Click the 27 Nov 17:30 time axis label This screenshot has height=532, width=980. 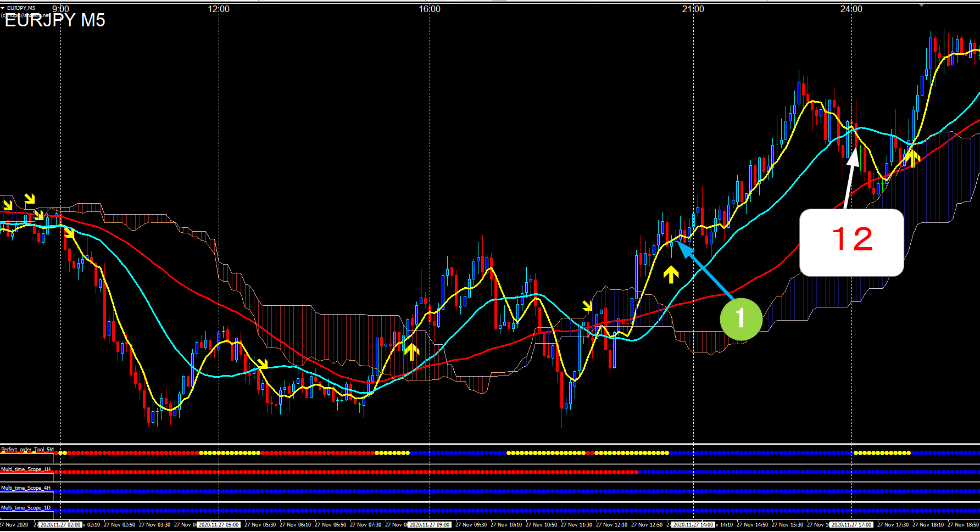(x=893, y=525)
